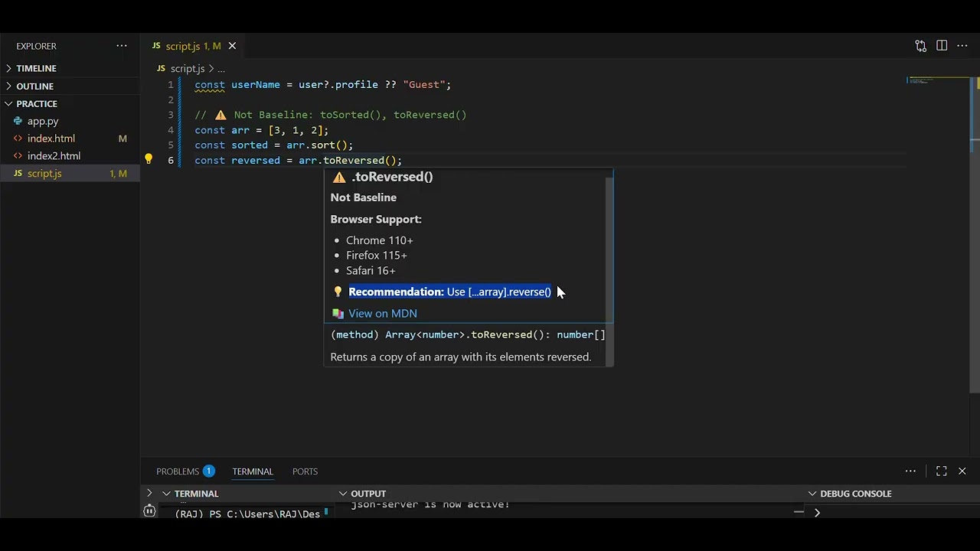Collapse the PRACTICE folder section

click(70, 103)
